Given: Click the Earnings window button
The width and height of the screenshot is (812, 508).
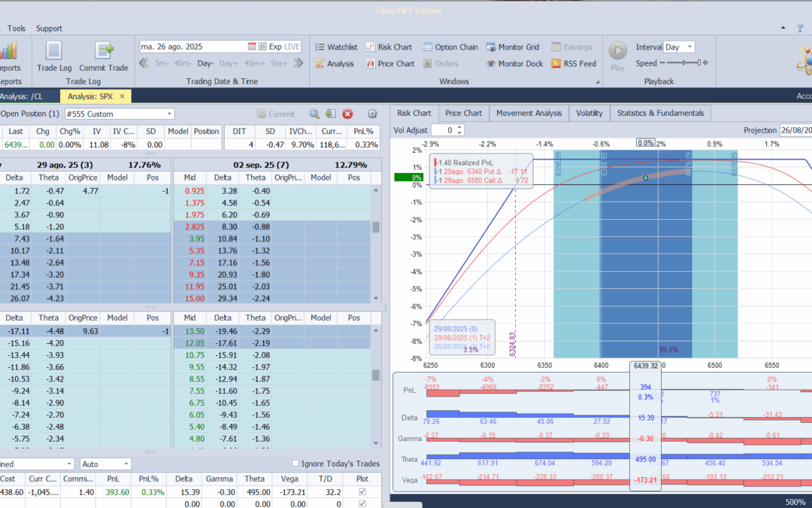Looking at the screenshot, I should [571, 47].
